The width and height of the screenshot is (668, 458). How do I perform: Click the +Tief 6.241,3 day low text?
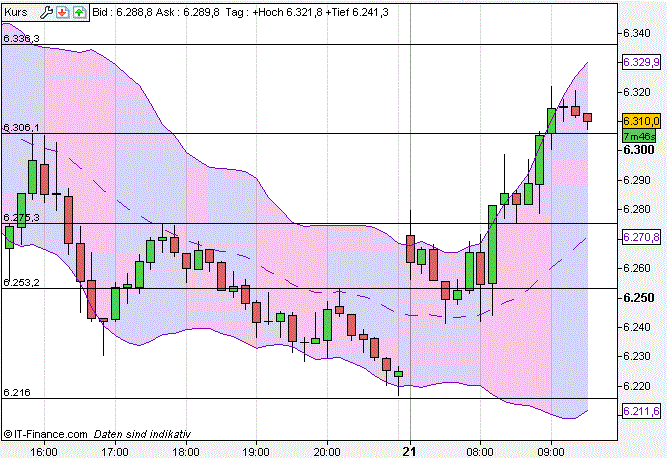[357, 12]
